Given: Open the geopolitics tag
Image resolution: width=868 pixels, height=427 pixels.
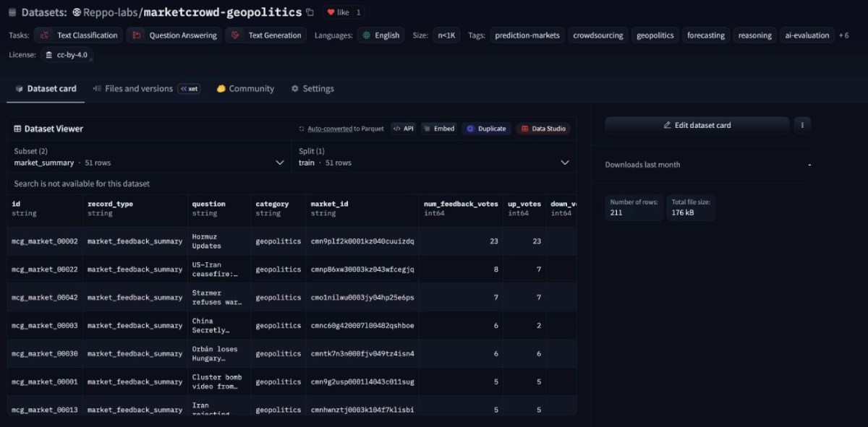Looking at the screenshot, I should (655, 35).
